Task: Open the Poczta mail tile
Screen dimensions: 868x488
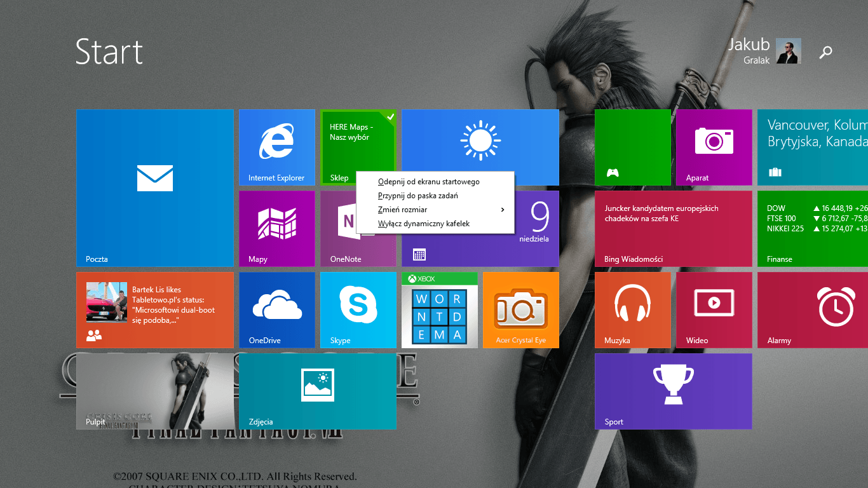Action: pyautogui.click(x=155, y=187)
